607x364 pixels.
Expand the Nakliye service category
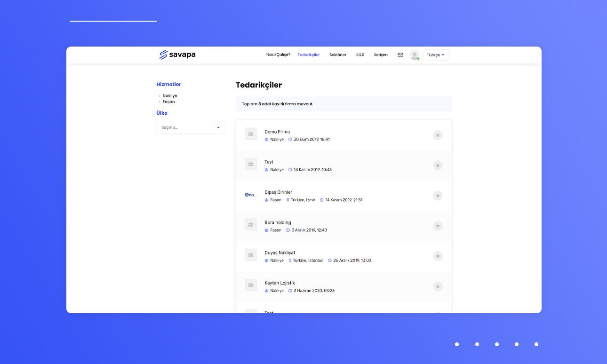tap(169, 95)
